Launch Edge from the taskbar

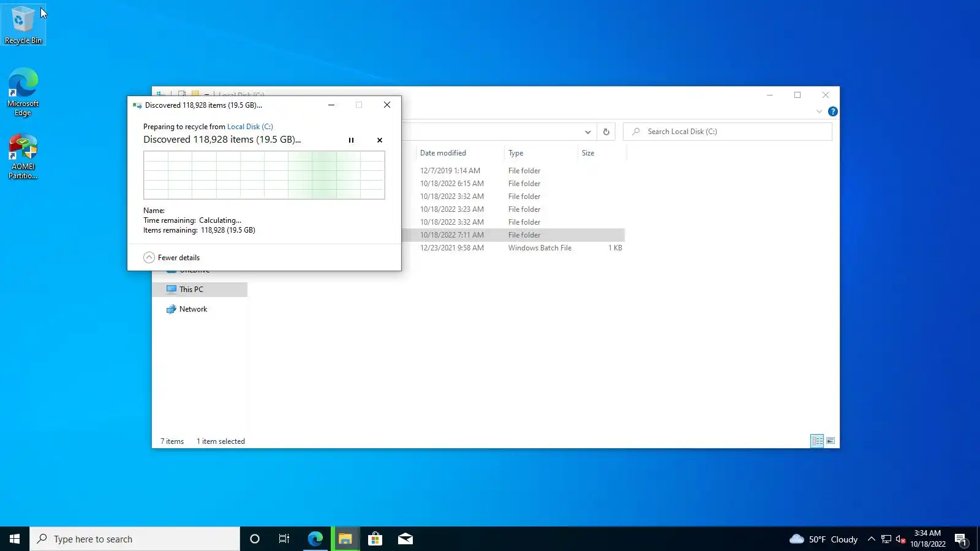315,539
